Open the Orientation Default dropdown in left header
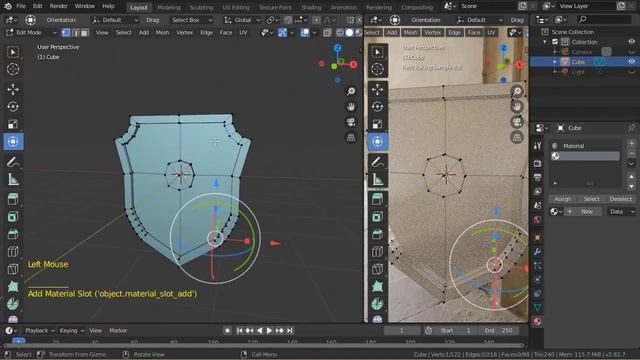This screenshot has height=360, width=640. tap(115, 20)
